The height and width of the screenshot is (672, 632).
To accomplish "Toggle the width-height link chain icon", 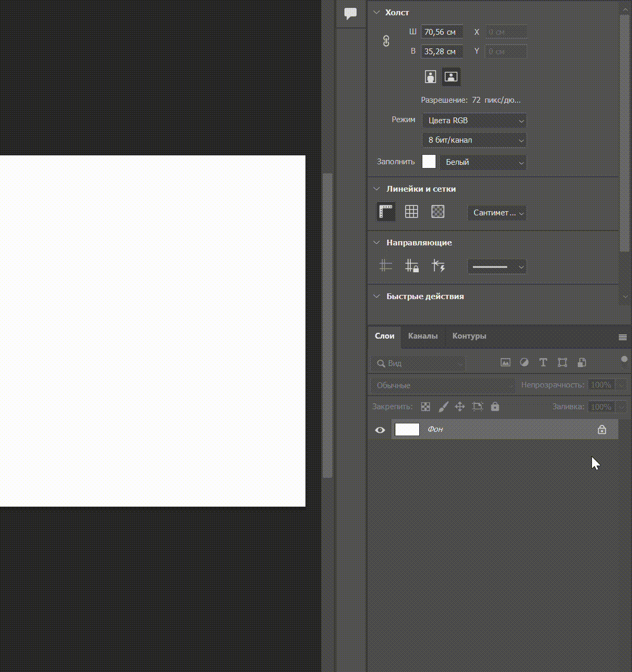I will [386, 41].
